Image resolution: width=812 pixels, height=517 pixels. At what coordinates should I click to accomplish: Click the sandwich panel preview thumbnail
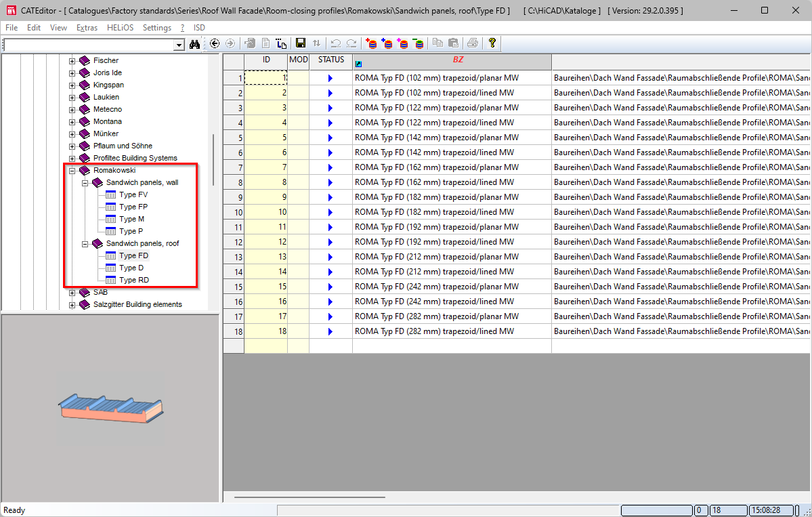111,408
